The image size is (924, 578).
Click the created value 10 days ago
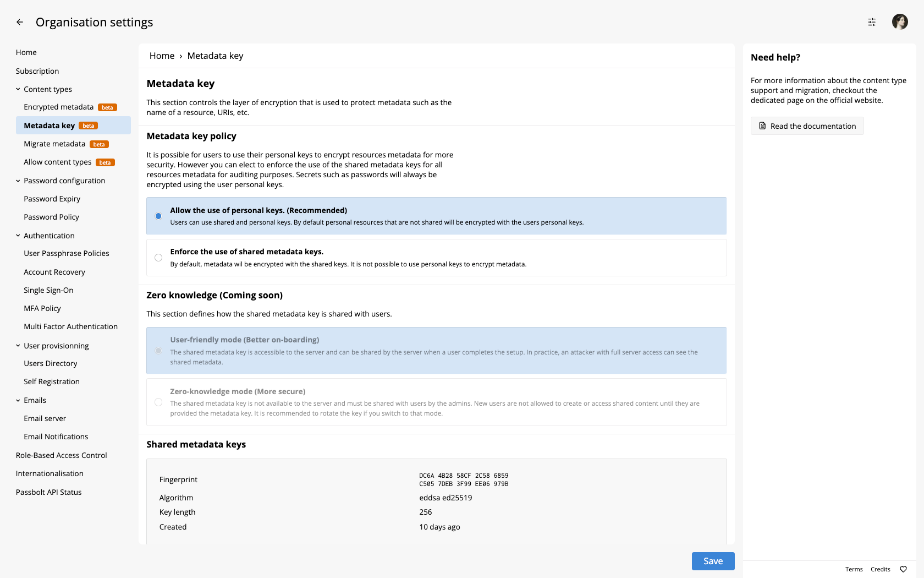pyautogui.click(x=439, y=527)
